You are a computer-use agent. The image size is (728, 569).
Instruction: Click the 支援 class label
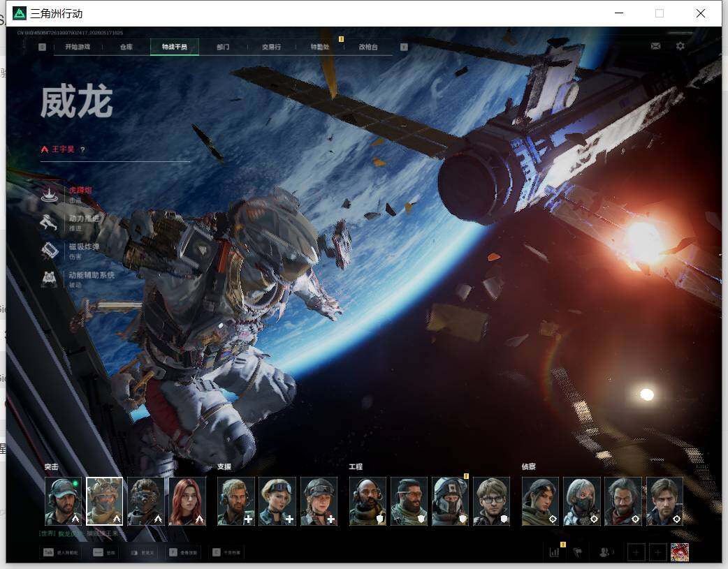[224, 467]
